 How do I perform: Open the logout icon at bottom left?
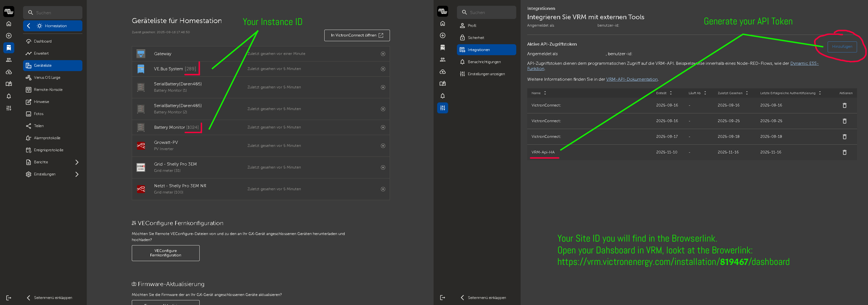pyautogui.click(x=9, y=298)
